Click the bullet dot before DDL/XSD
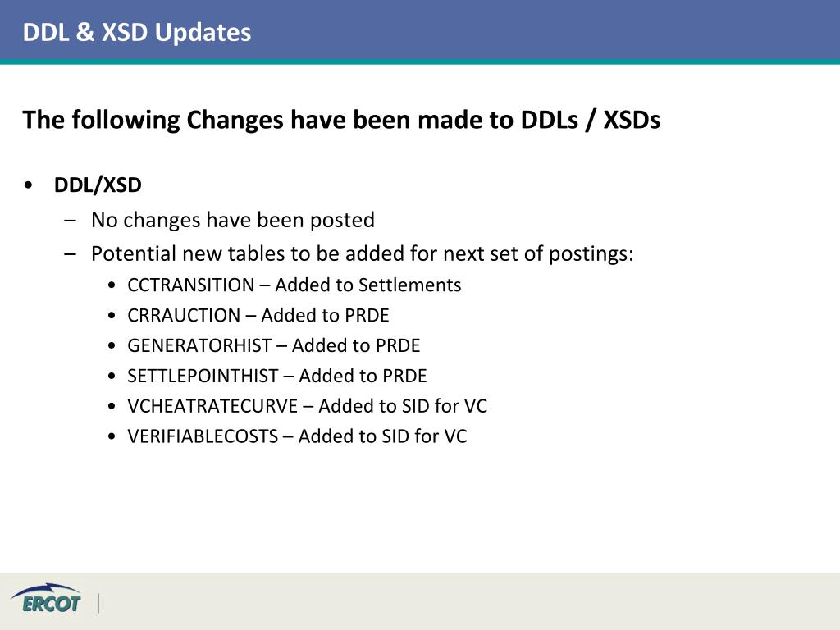The width and height of the screenshot is (840, 630). [x=29, y=185]
